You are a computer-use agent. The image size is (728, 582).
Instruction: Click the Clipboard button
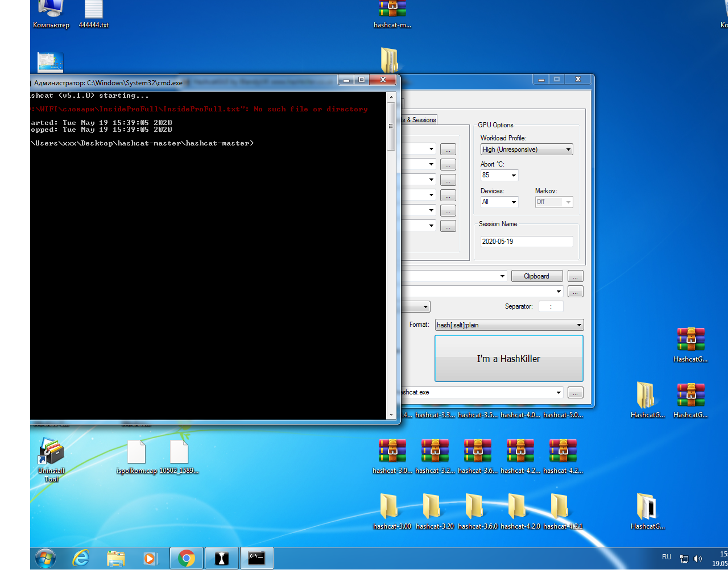536,276
